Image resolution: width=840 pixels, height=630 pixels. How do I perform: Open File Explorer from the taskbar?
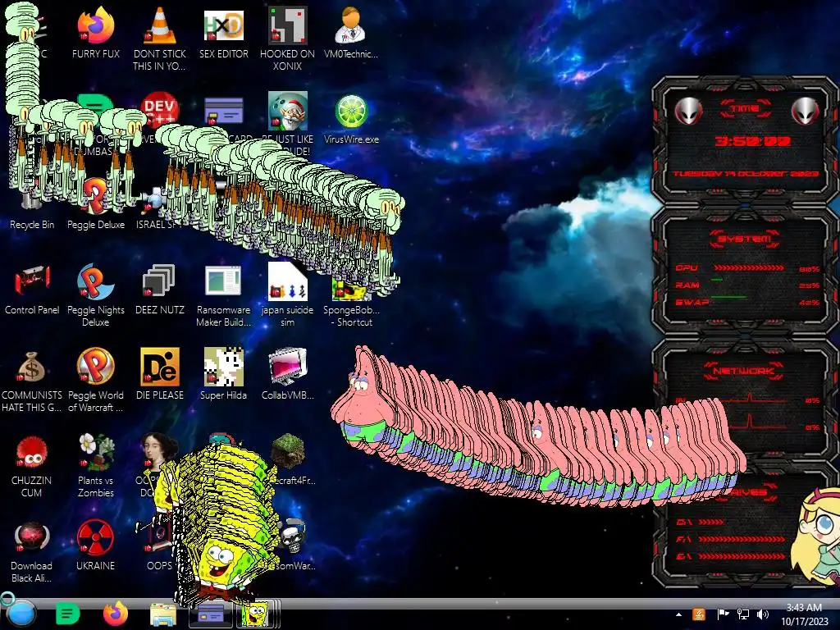163,615
